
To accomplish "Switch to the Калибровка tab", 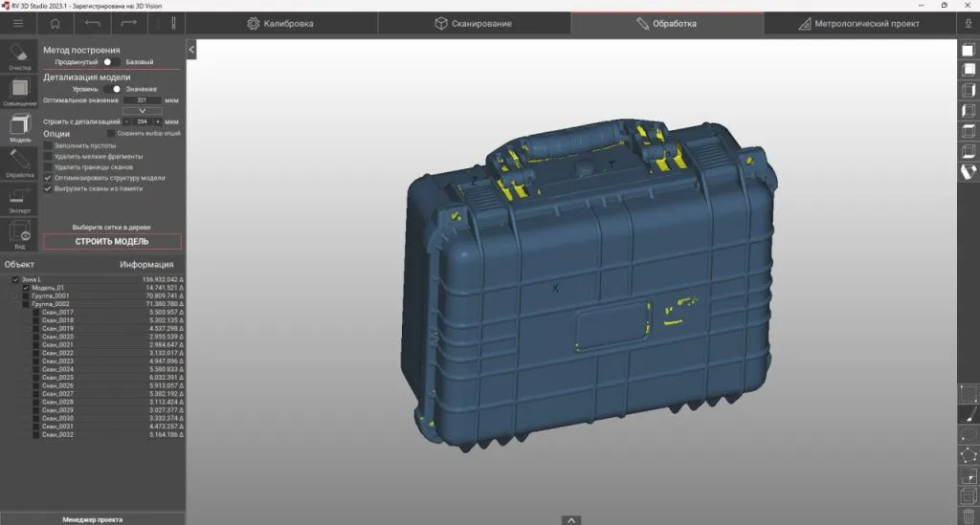I will (x=281, y=24).
